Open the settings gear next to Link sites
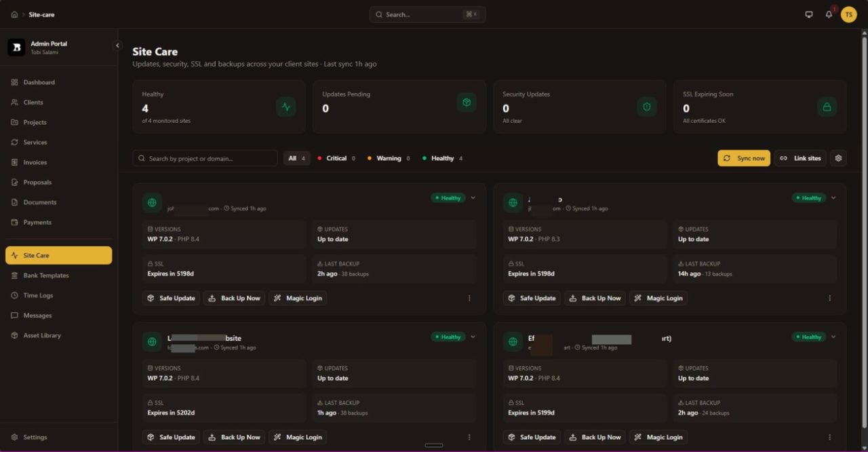Viewport: 868px width, 452px height. point(838,158)
